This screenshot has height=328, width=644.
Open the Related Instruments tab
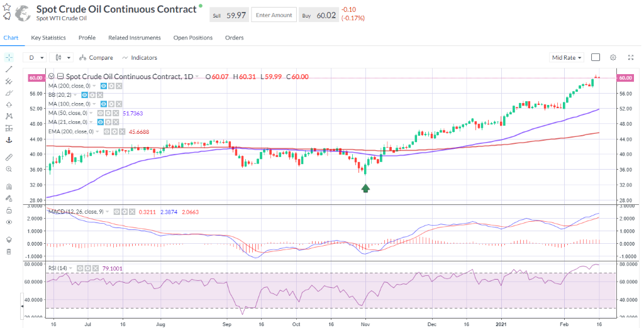135,38
